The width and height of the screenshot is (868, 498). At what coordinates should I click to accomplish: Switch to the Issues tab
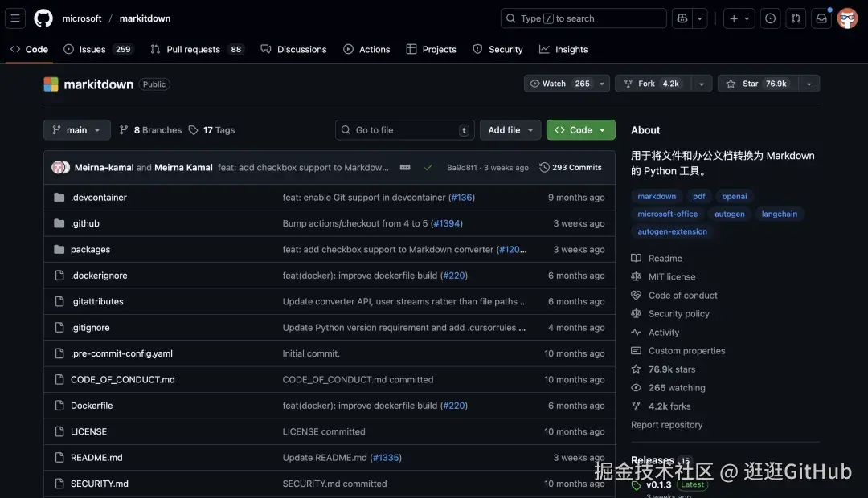click(x=99, y=49)
